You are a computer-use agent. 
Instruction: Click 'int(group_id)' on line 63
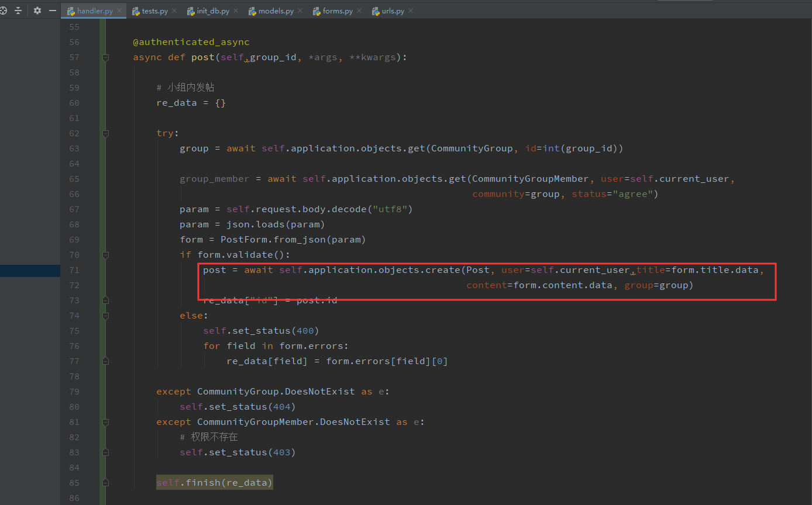(x=580, y=148)
